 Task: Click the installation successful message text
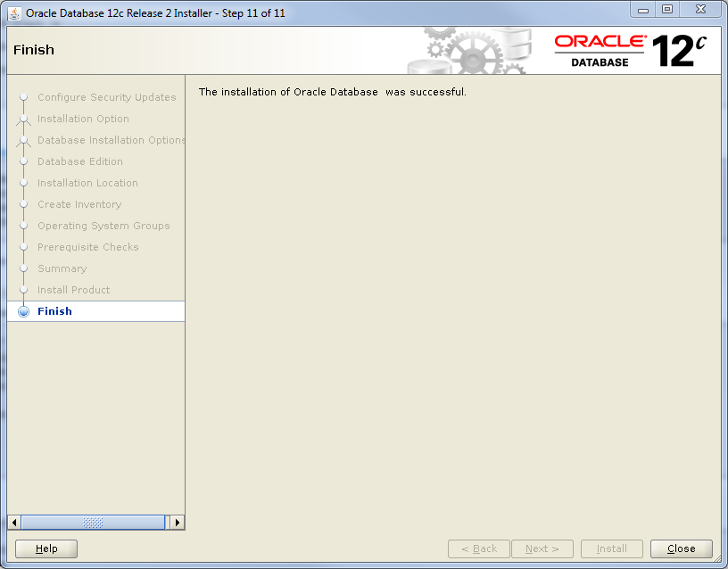coord(333,92)
